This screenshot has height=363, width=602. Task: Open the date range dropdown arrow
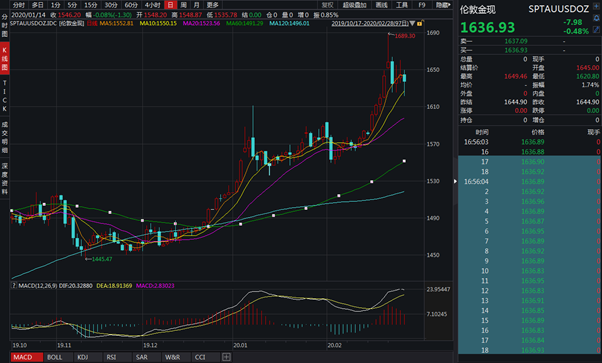412,24
